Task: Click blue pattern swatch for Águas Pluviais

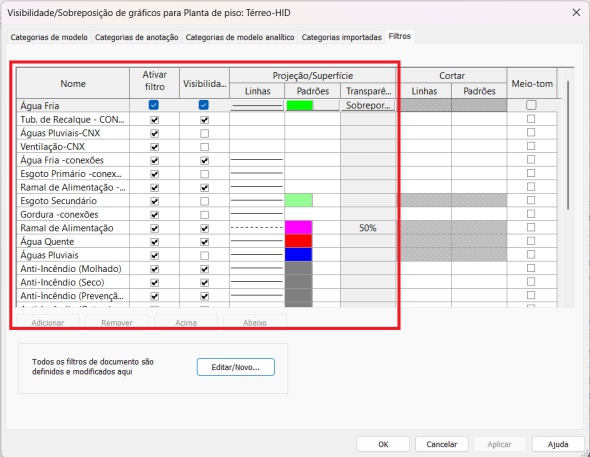Action: (x=298, y=255)
